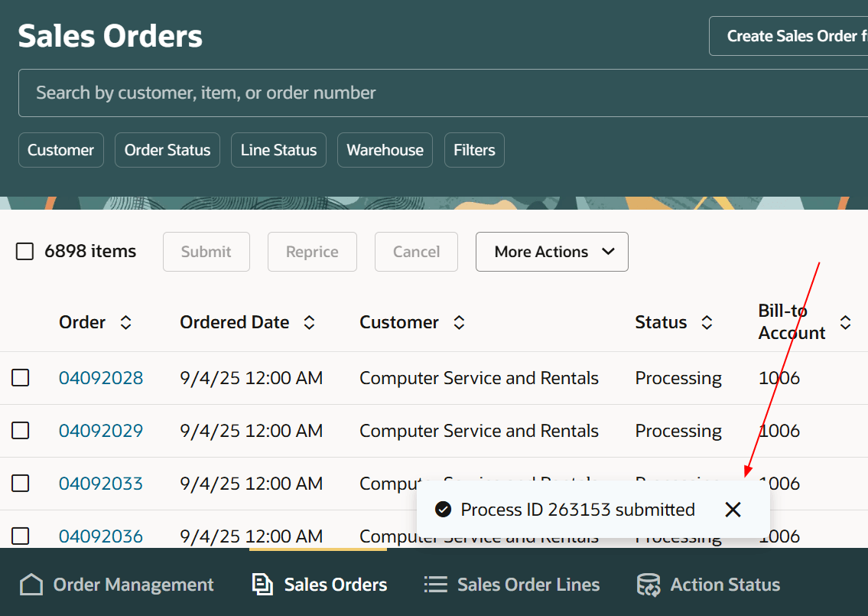Image resolution: width=868 pixels, height=616 pixels.
Task: Click the checkmark icon in the notification toast
Action: pyautogui.click(x=442, y=509)
